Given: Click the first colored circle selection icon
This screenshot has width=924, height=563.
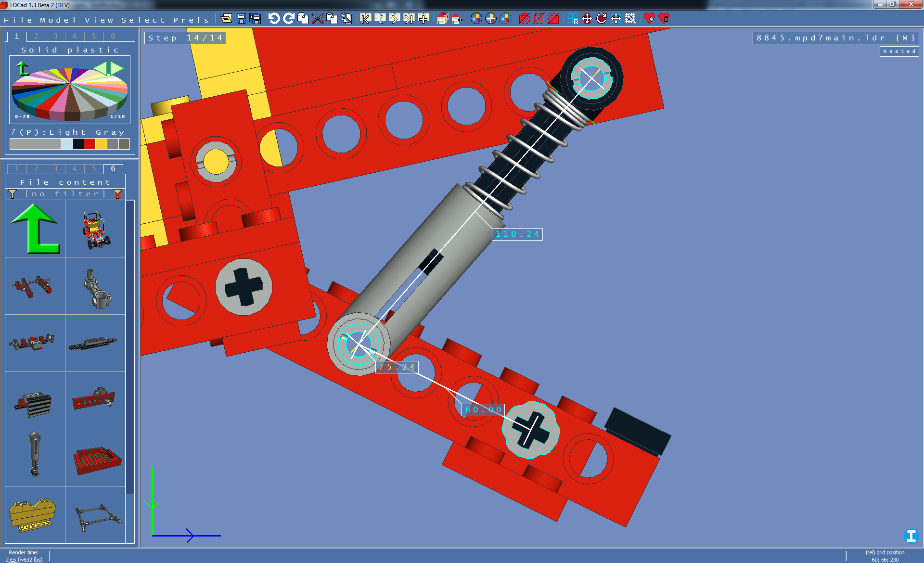Looking at the screenshot, I should tap(476, 19).
